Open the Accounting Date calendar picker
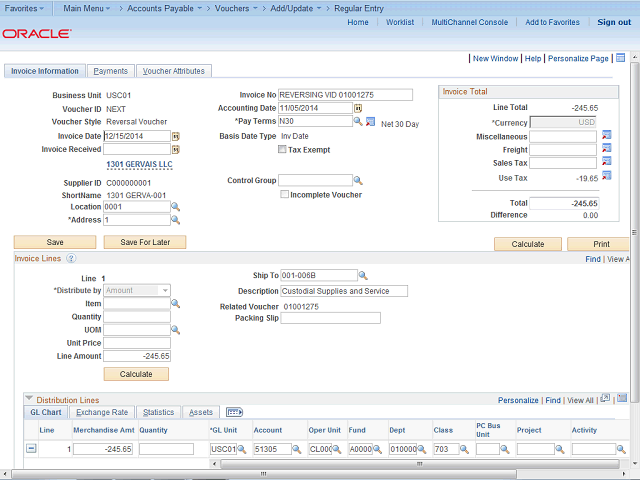 (x=358, y=108)
